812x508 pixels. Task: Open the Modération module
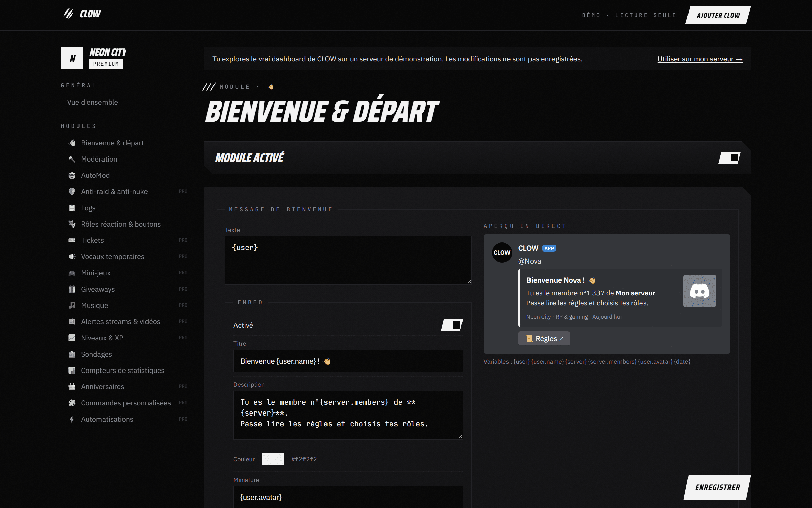(x=99, y=159)
